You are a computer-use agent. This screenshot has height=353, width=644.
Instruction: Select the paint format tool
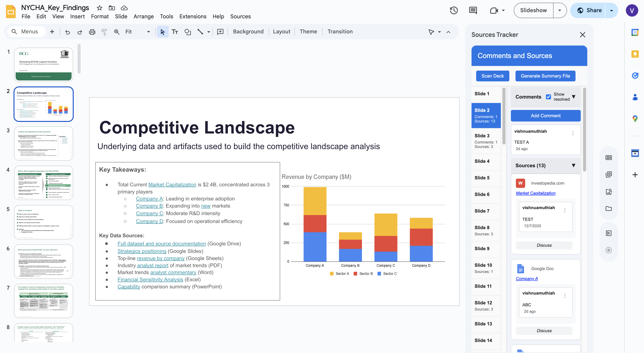tap(104, 31)
